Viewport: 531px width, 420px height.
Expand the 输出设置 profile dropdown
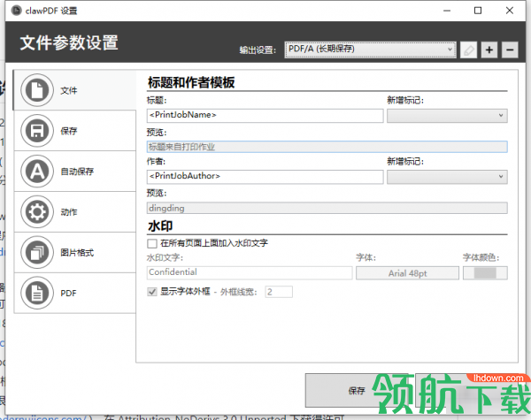371,50
